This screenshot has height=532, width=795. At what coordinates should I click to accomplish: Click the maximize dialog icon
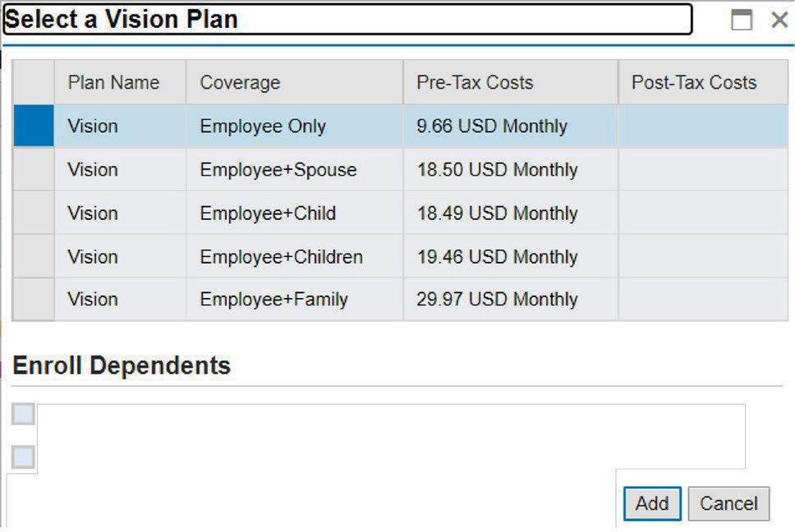(x=742, y=21)
